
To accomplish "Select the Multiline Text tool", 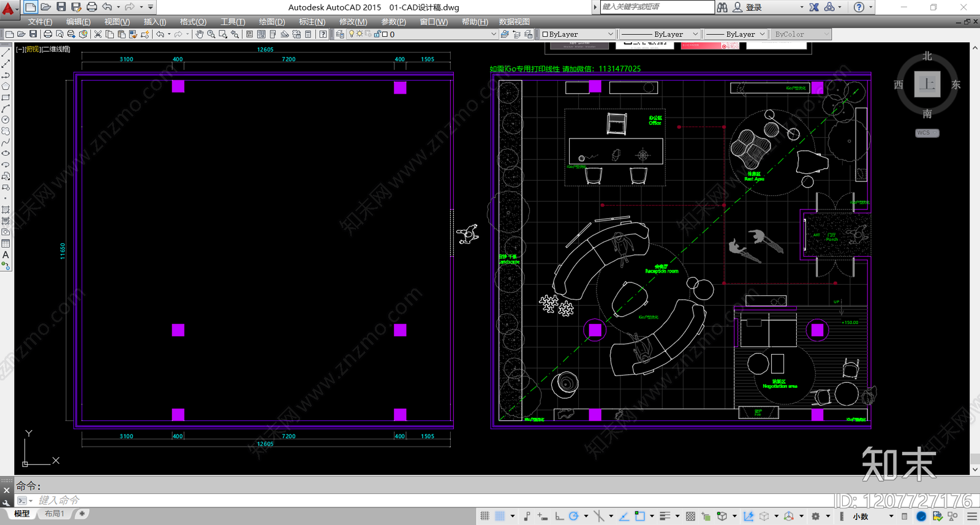I will pos(6,254).
